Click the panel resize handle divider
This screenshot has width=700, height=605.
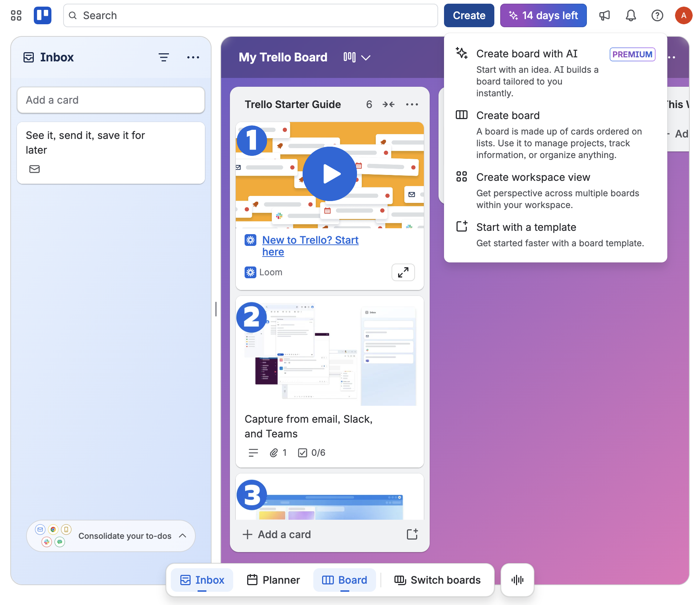[x=216, y=309]
